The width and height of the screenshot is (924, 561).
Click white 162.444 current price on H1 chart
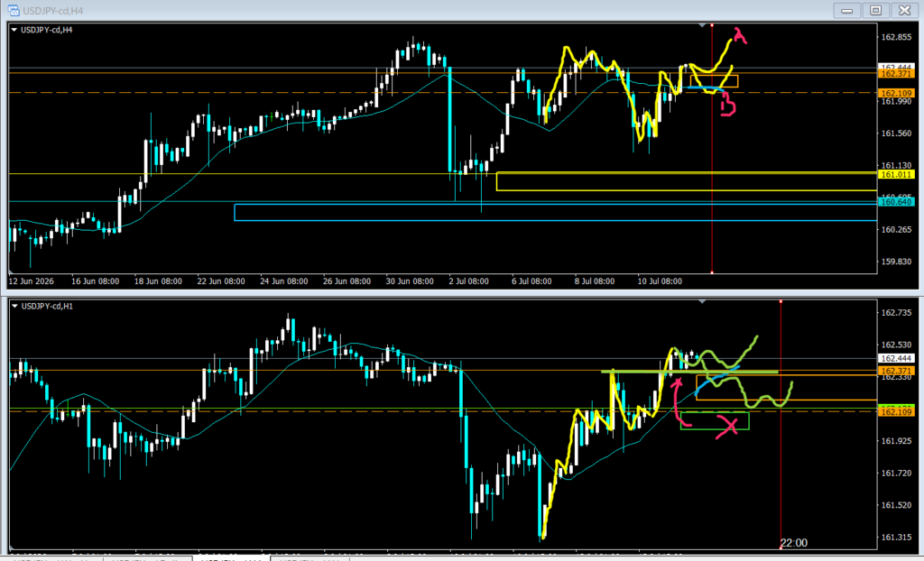click(x=896, y=358)
